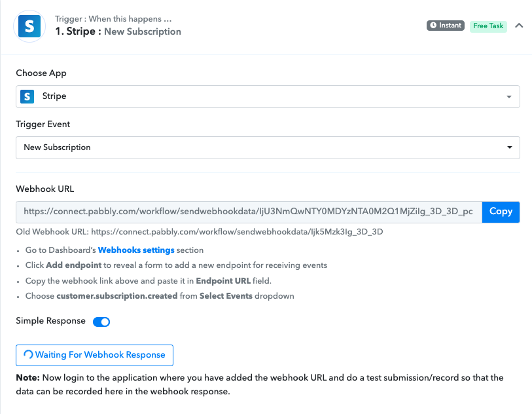Select the New Subscription trigger event field
This screenshot has width=532, height=414.
click(268, 148)
